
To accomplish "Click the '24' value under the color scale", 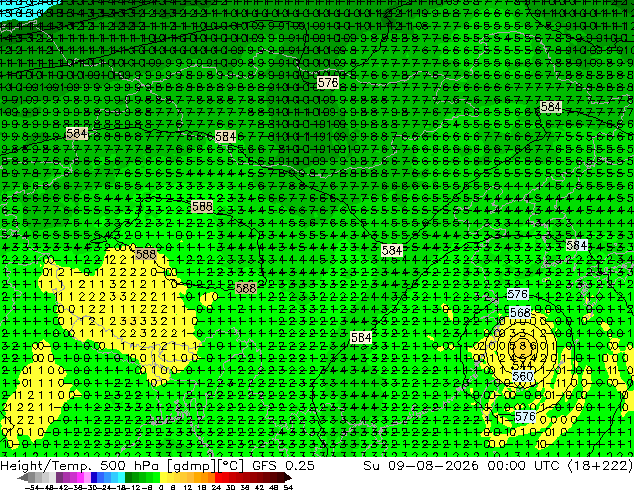I will (216, 487).
